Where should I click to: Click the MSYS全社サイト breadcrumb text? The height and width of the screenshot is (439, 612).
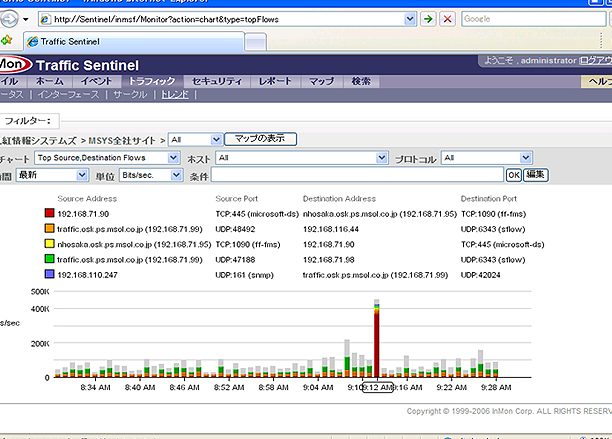pos(122,140)
